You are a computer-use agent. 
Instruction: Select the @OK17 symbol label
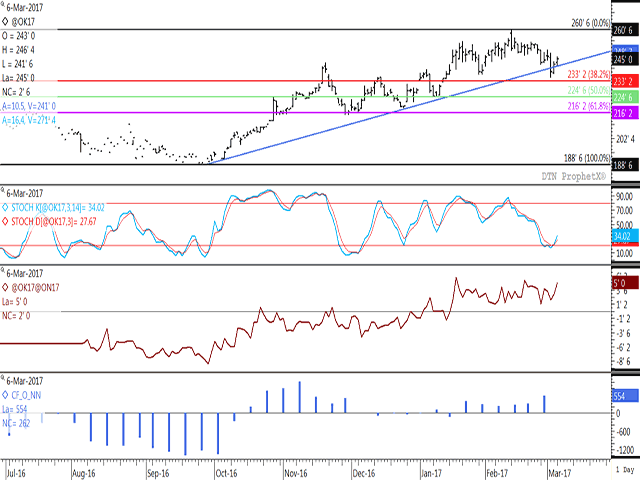(23, 22)
